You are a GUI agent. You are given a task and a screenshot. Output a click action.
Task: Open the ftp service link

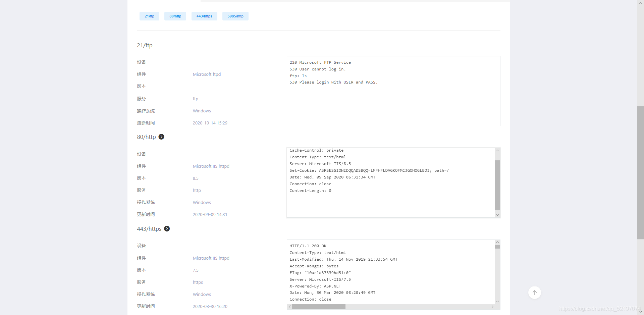tap(196, 99)
